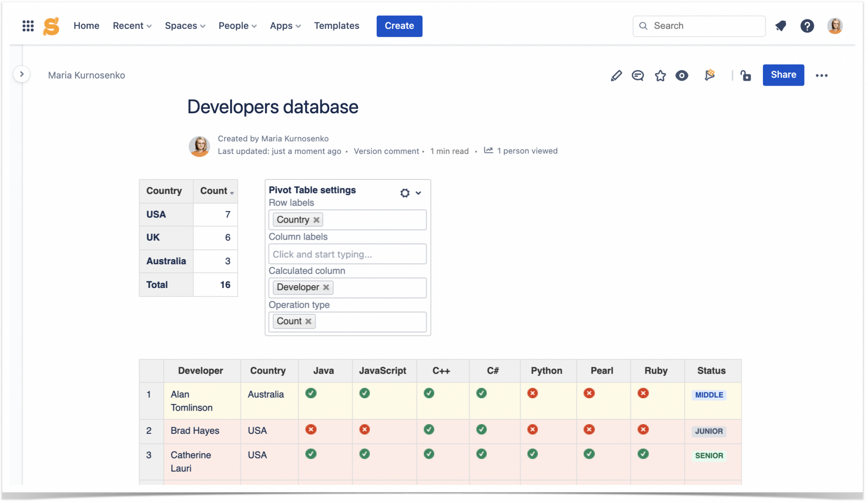Expand the left sidebar arrow
Viewport: 868px width, 503px height.
[x=22, y=74]
